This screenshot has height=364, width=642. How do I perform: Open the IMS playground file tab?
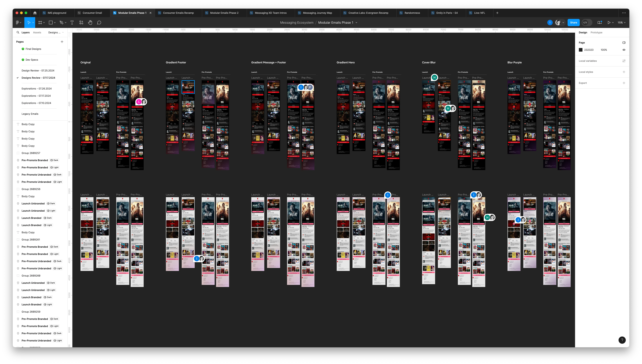point(57,13)
